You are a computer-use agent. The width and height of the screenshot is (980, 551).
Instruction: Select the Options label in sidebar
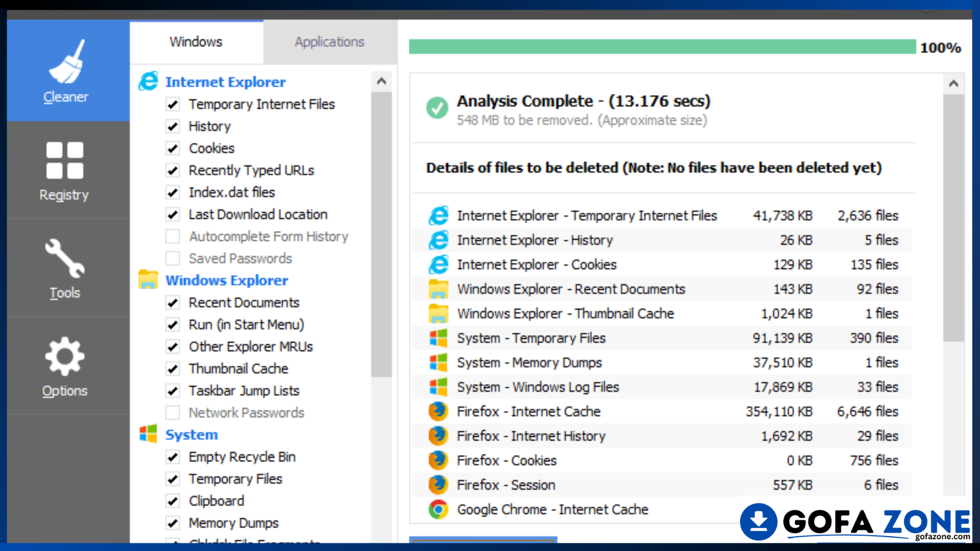(65, 391)
